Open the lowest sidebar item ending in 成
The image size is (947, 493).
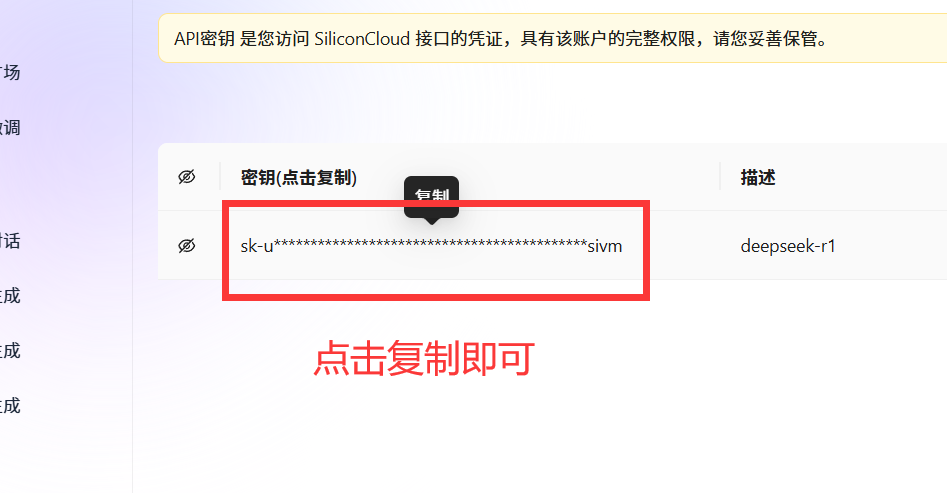[10, 405]
